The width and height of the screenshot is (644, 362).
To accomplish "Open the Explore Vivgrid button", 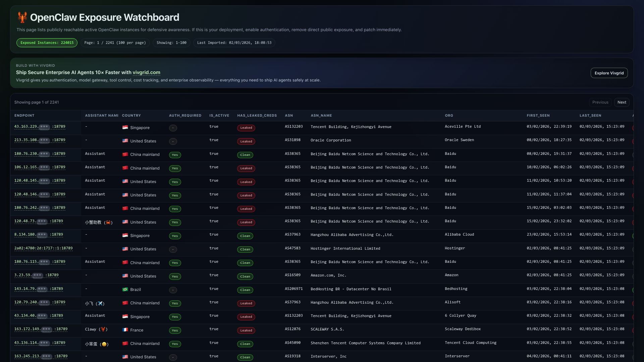I will [609, 73].
